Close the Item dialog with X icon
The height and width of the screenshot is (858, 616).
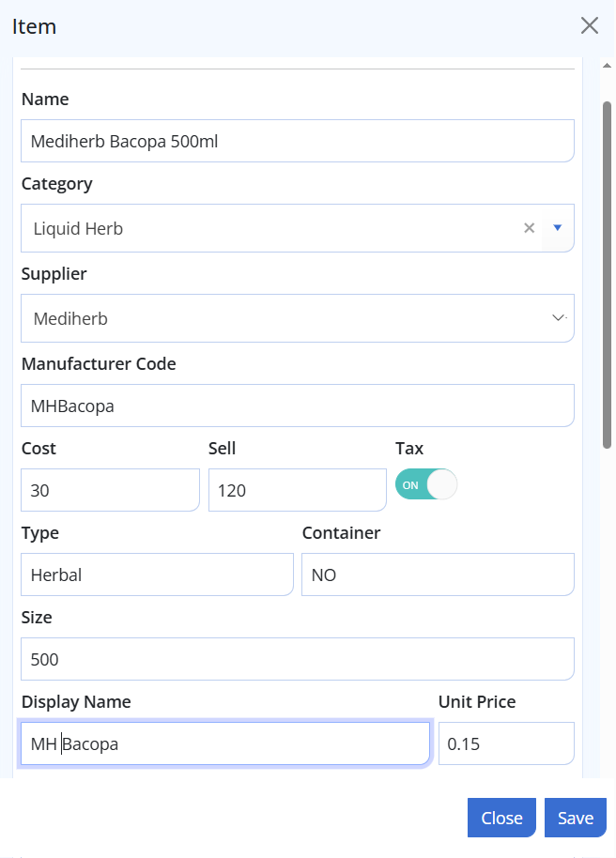[589, 25]
